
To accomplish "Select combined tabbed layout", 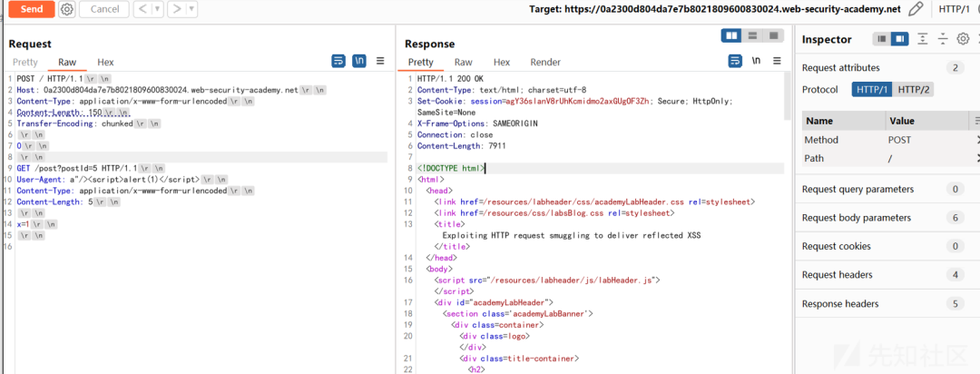I will (x=773, y=35).
